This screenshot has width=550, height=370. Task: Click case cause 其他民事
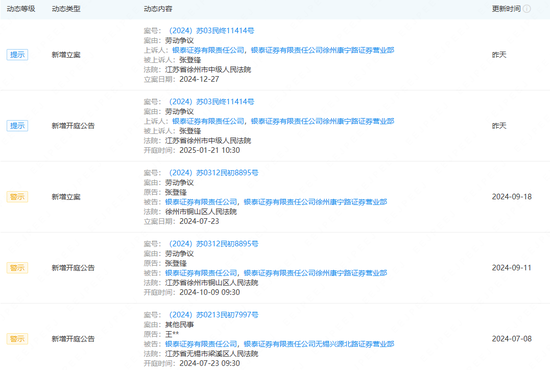[180, 325]
